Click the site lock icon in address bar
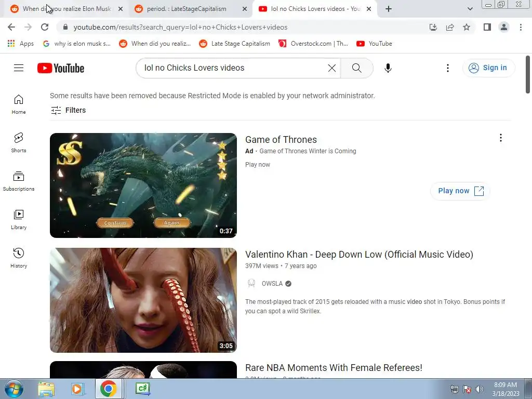The image size is (532, 399). click(65, 27)
